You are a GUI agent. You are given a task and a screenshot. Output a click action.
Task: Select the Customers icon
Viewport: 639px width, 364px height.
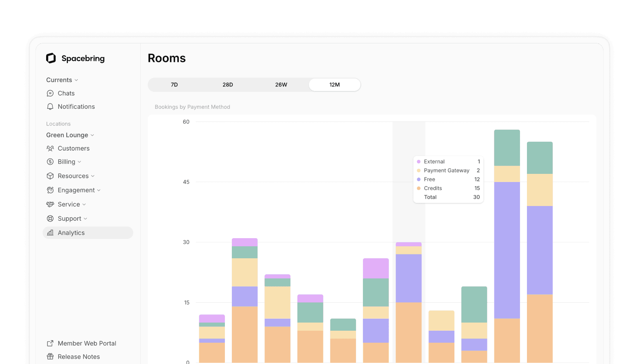pyautogui.click(x=50, y=148)
